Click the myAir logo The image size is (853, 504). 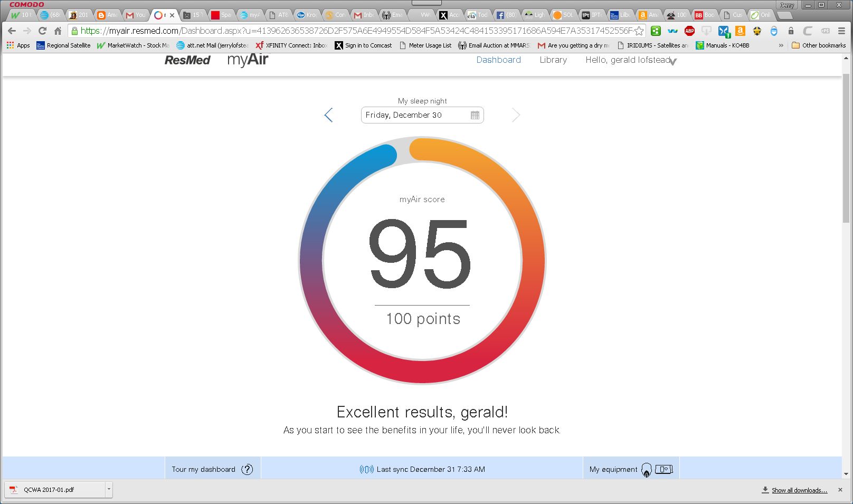(248, 60)
